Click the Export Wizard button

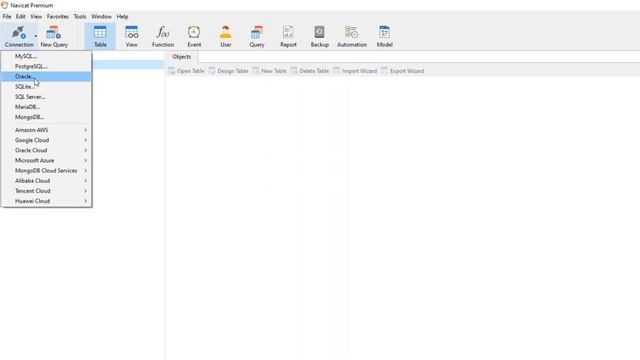click(x=402, y=71)
